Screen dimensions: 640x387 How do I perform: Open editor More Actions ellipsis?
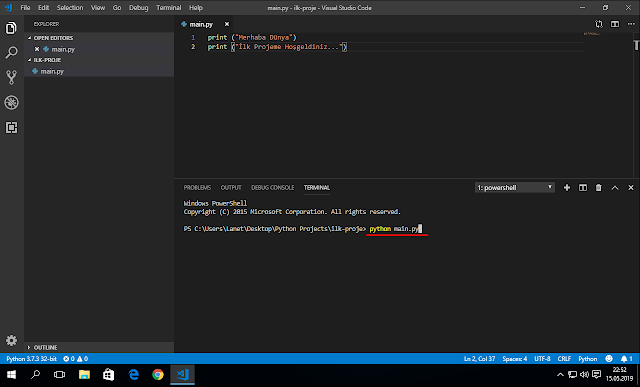(631, 24)
